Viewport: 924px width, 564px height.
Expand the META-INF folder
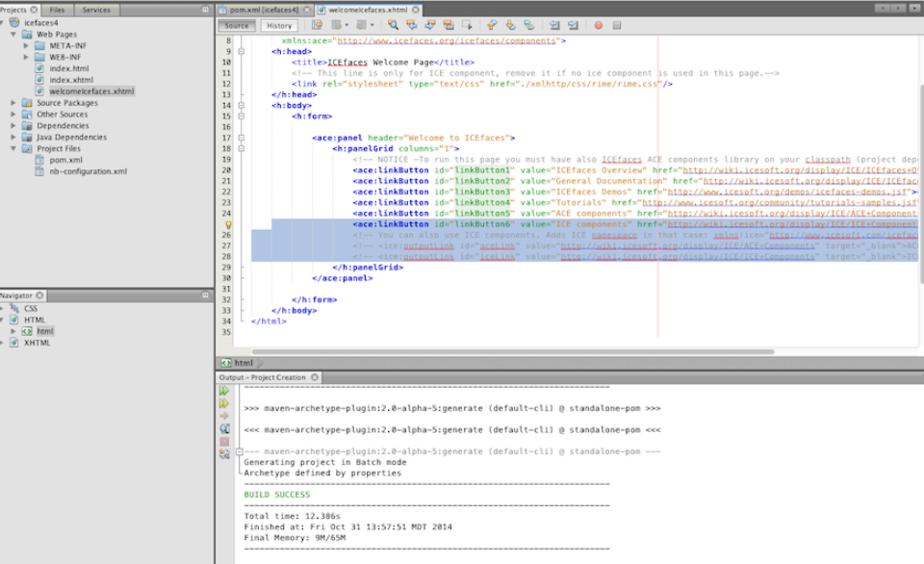pyautogui.click(x=26, y=46)
